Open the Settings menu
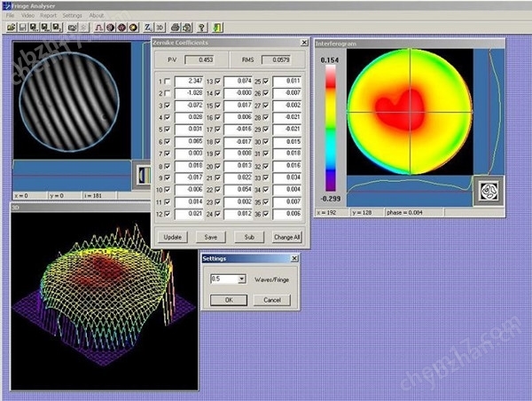 click(73, 15)
